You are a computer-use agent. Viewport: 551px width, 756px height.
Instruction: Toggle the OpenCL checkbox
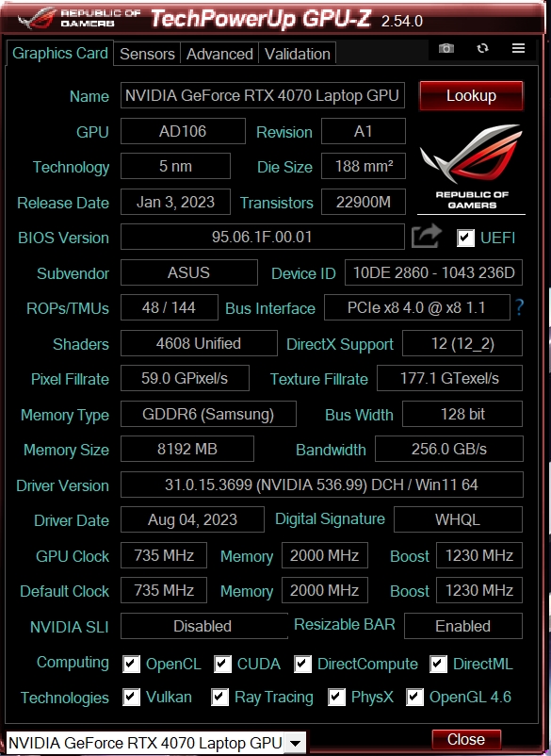[131, 664]
